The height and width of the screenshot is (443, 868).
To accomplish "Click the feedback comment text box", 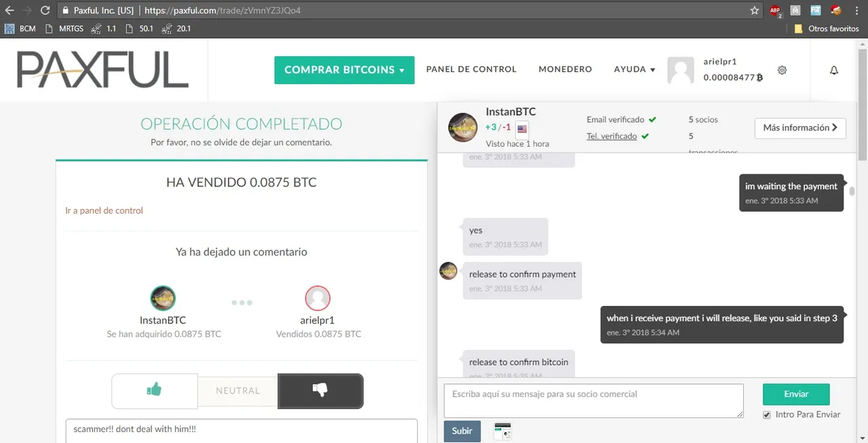I will coord(241,431).
